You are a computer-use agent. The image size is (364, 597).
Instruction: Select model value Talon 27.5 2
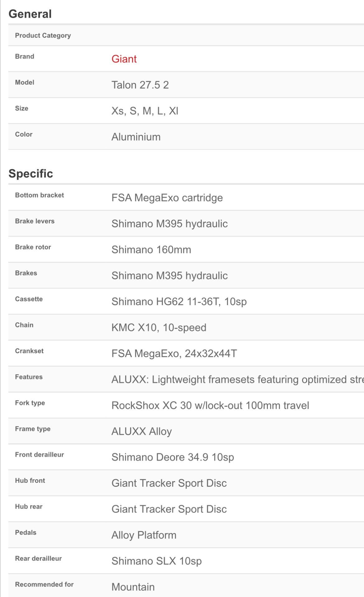(140, 85)
